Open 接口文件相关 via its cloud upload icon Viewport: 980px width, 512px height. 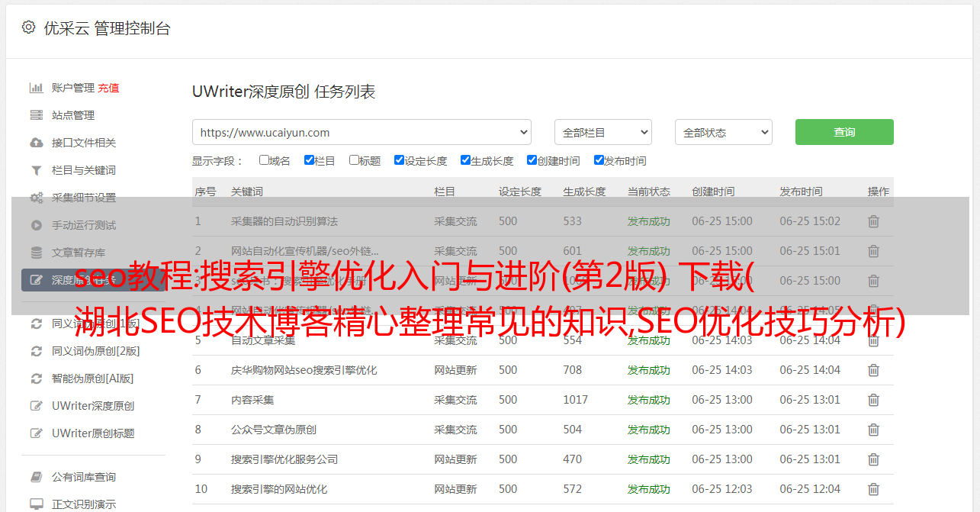(36, 143)
